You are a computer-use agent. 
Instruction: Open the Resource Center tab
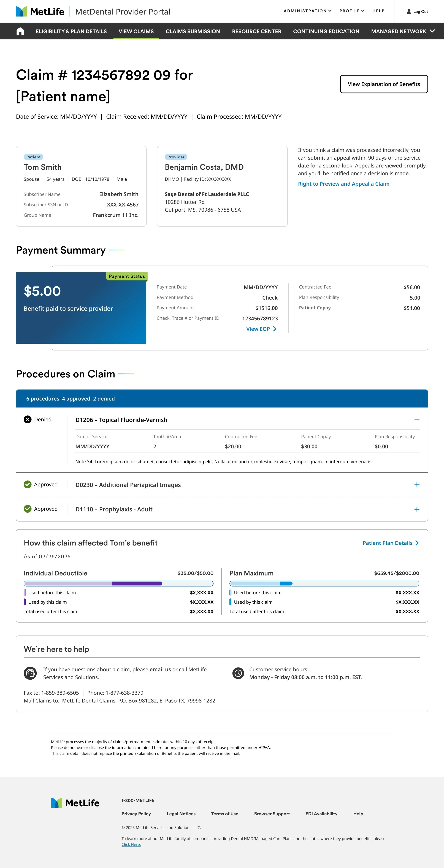[256, 31]
